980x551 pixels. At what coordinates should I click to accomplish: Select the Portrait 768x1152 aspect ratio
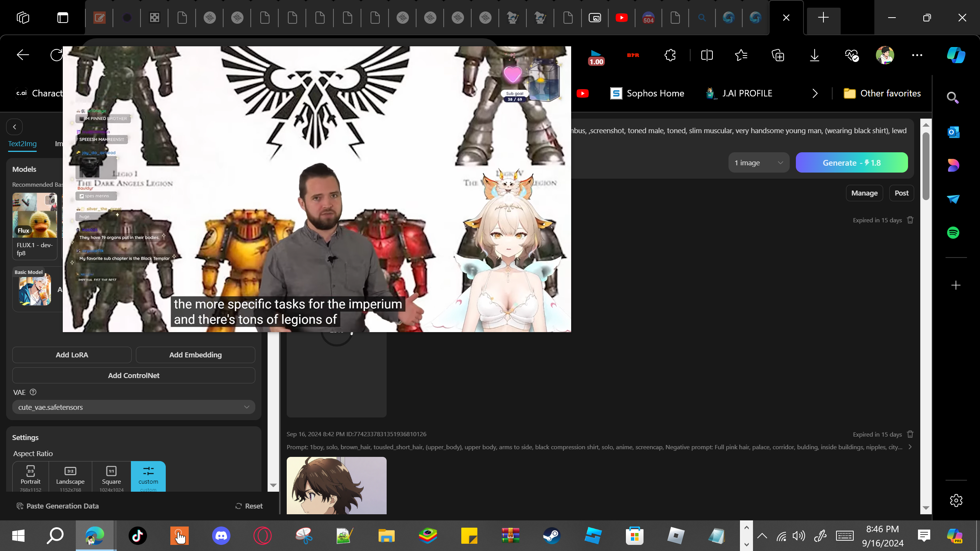pyautogui.click(x=31, y=477)
